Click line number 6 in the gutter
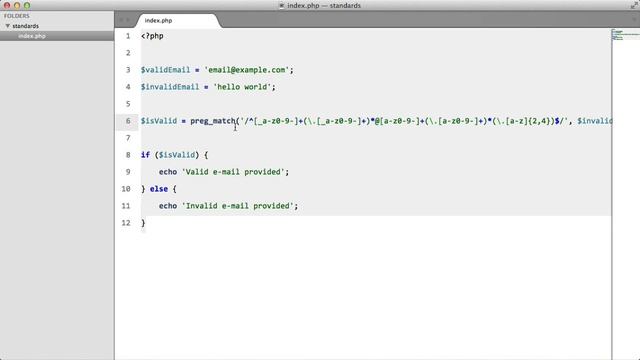 pos(128,121)
